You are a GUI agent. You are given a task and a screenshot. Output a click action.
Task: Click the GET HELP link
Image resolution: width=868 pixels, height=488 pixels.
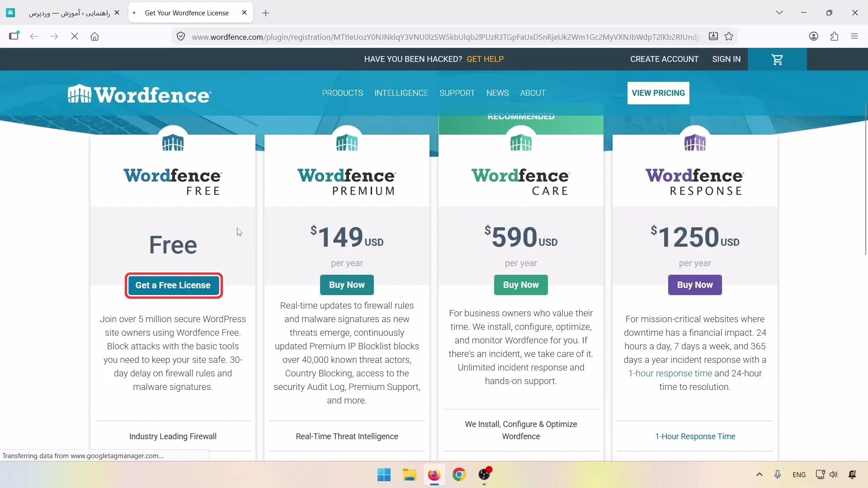tap(485, 59)
